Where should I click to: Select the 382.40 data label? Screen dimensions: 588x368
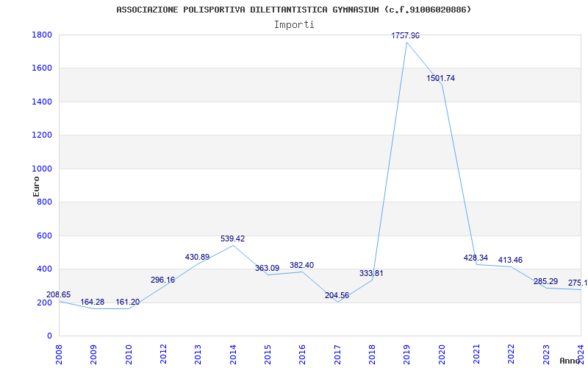(x=301, y=265)
